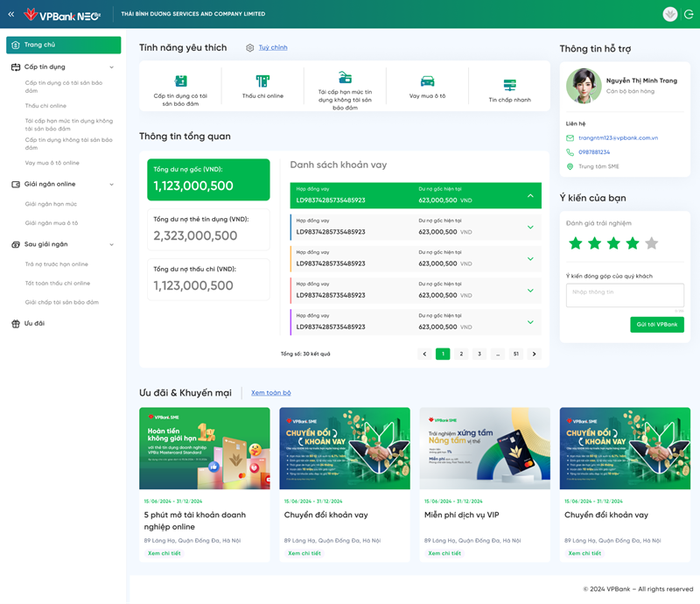The height and width of the screenshot is (604, 700).
Task: Expand the purple-bordered loan contract row
Action: click(530, 322)
